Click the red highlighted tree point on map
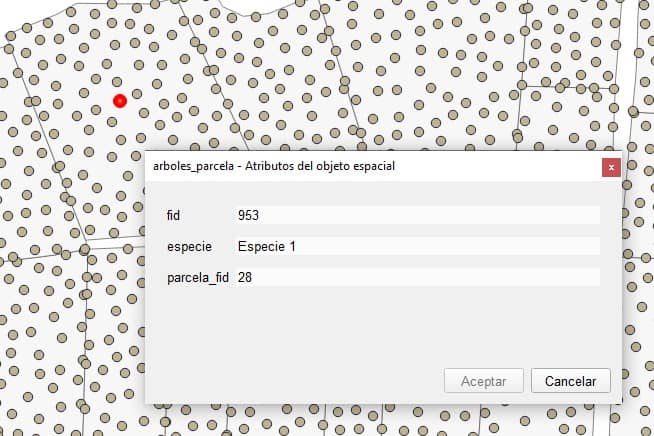654x436 pixels. coord(120,101)
